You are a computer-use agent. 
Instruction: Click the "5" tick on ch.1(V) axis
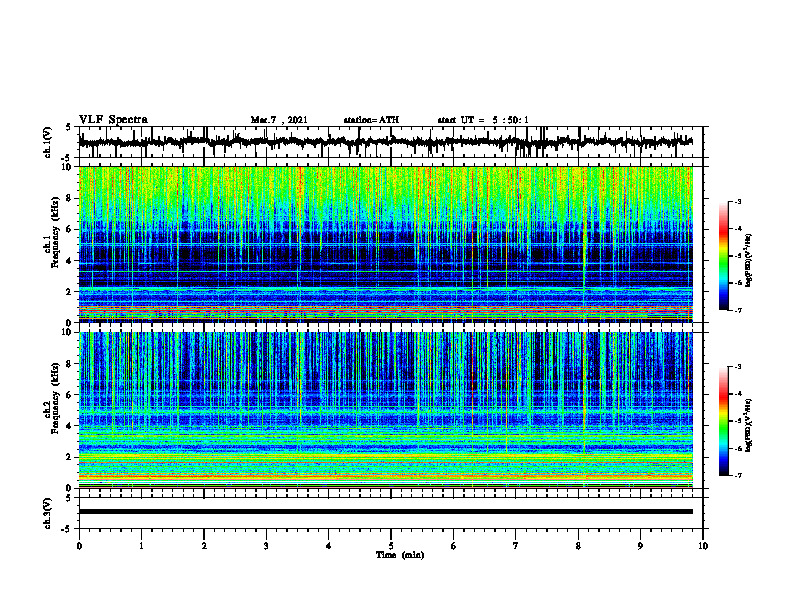[x=69, y=127]
